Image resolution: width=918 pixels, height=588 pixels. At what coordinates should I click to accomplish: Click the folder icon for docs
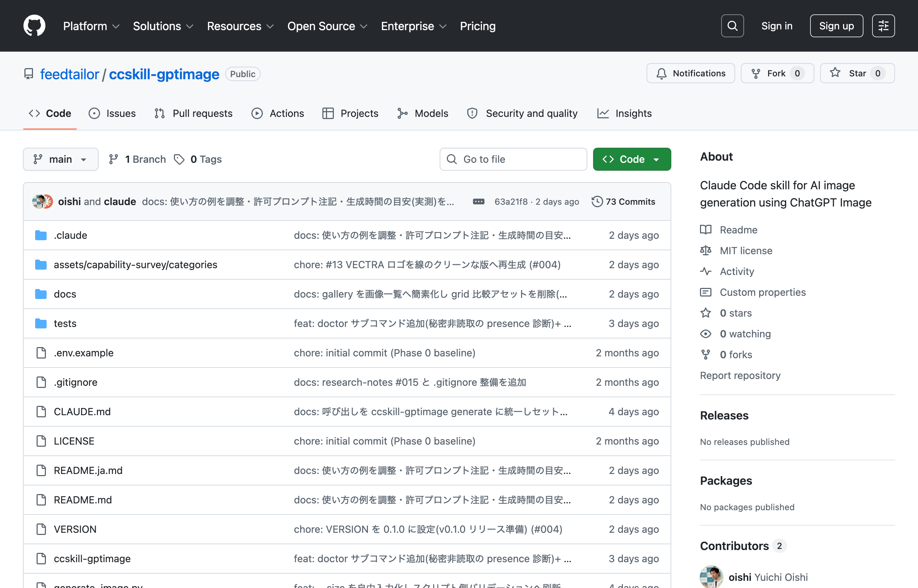[x=41, y=294]
